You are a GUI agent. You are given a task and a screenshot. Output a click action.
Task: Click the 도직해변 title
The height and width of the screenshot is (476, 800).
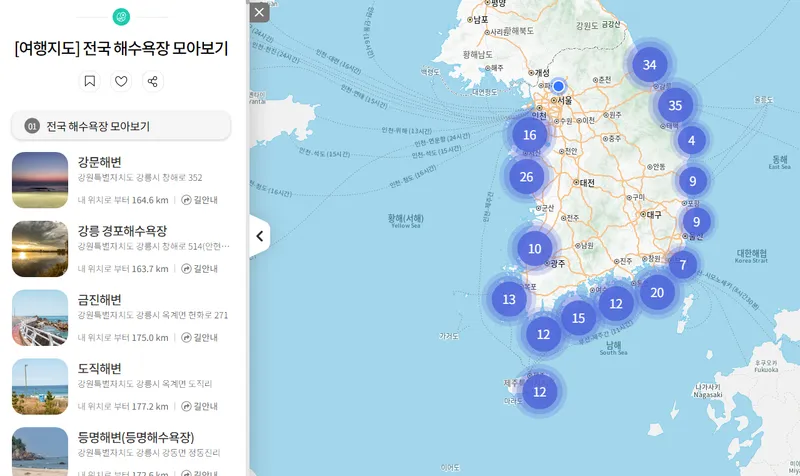[x=99, y=369]
